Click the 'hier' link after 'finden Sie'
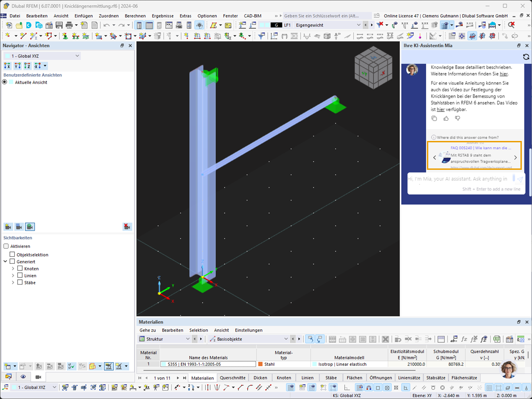532x399 pixels. point(504,74)
